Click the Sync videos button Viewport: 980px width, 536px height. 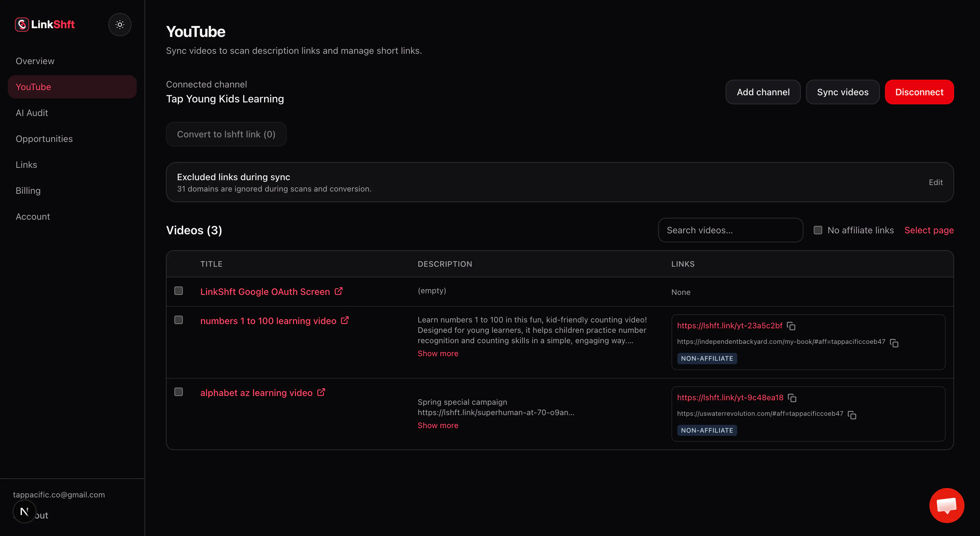(843, 92)
